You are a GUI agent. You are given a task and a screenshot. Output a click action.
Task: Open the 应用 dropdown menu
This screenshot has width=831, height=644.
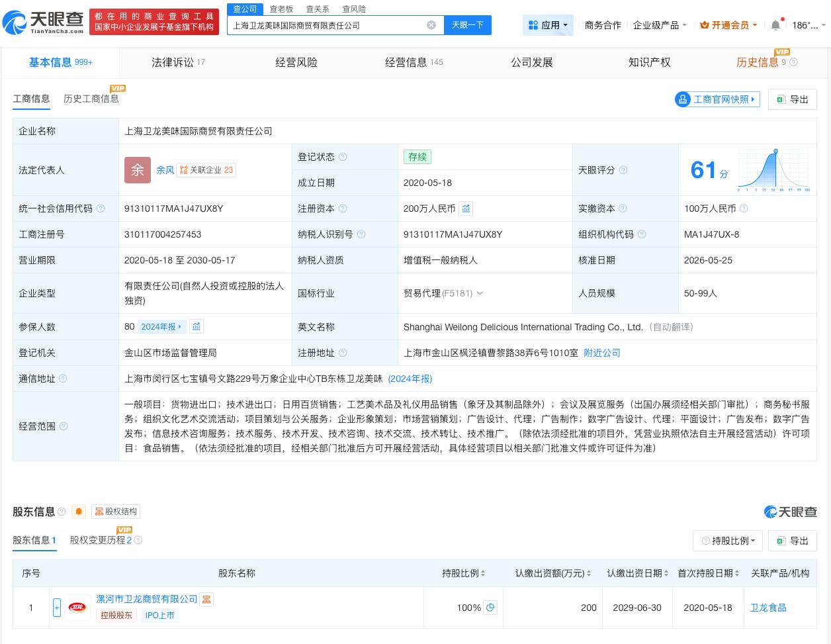[548, 25]
